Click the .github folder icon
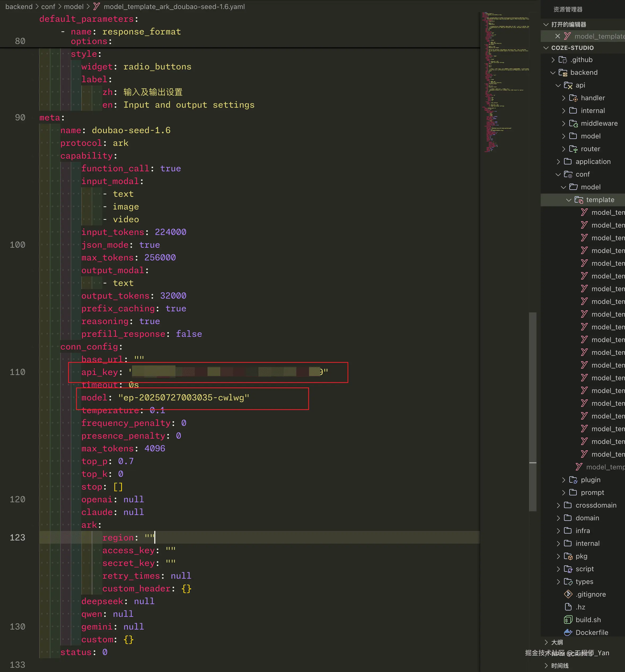Image resolution: width=625 pixels, height=672 pixels. pos(562,60)
